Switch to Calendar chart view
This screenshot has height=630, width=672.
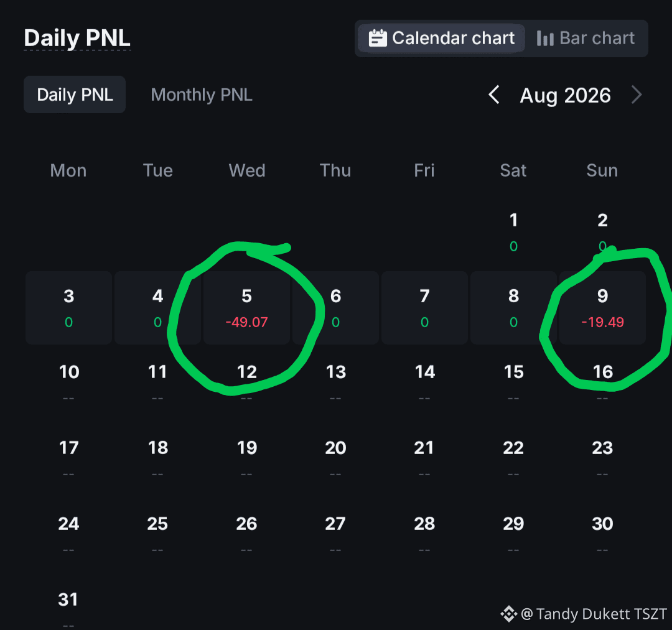pos(441,38)
